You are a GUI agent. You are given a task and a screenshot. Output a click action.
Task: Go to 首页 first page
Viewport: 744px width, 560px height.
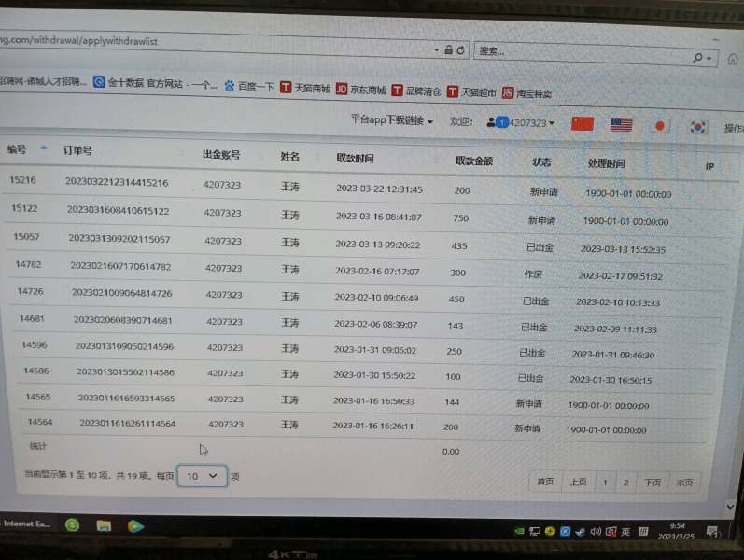545,482
